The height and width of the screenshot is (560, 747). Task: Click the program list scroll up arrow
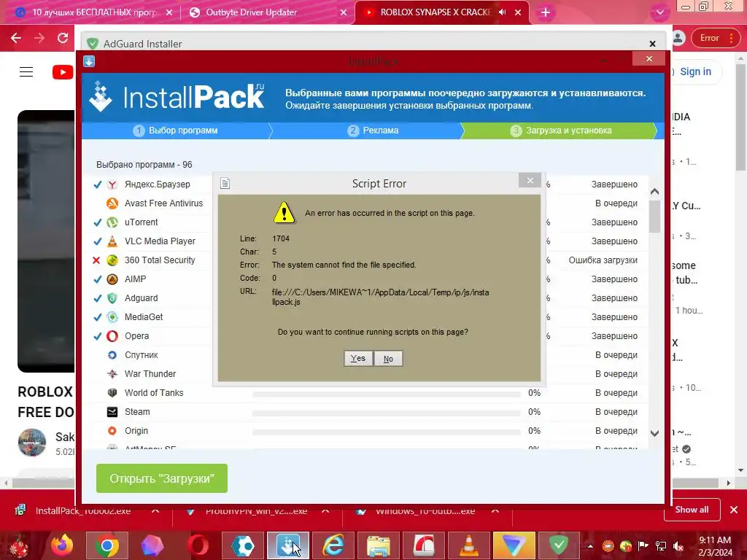pyautogui.click(x=654, y=192)
